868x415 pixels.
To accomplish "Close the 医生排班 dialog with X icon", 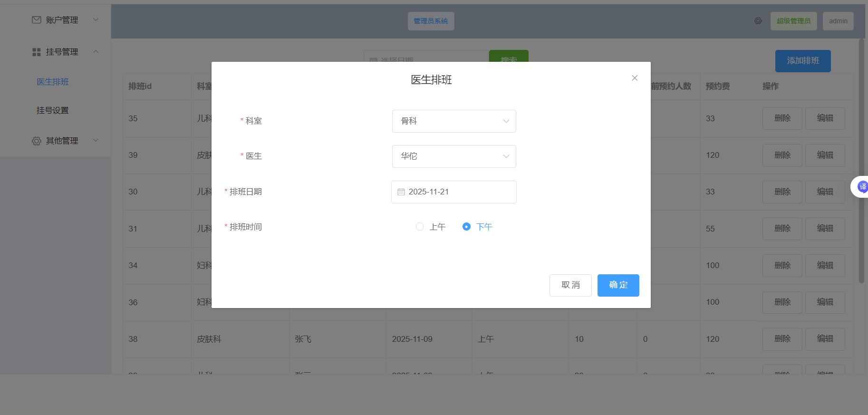I will click(x=634, y=78).
